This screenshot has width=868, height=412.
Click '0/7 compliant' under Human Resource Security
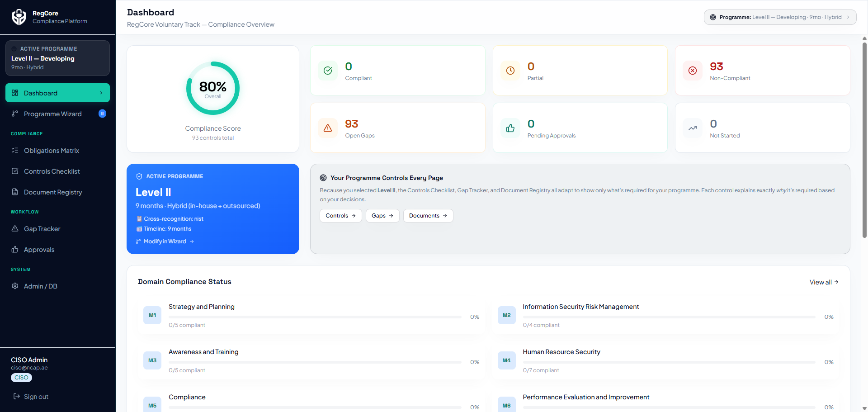coord(541,370)
